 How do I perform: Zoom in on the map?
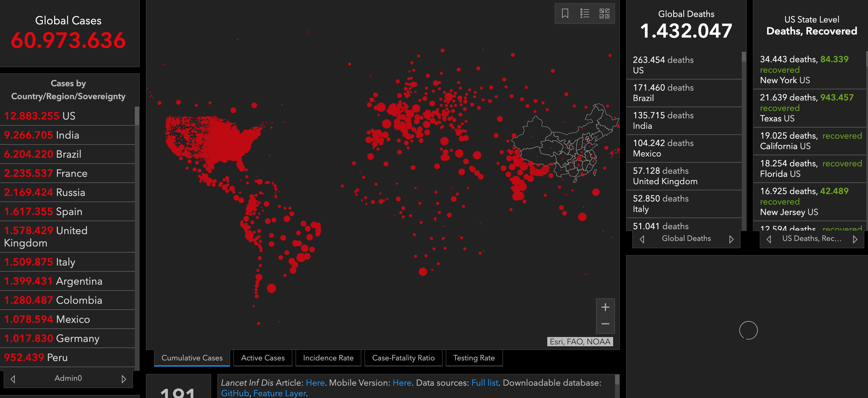[x=605, y=307]
